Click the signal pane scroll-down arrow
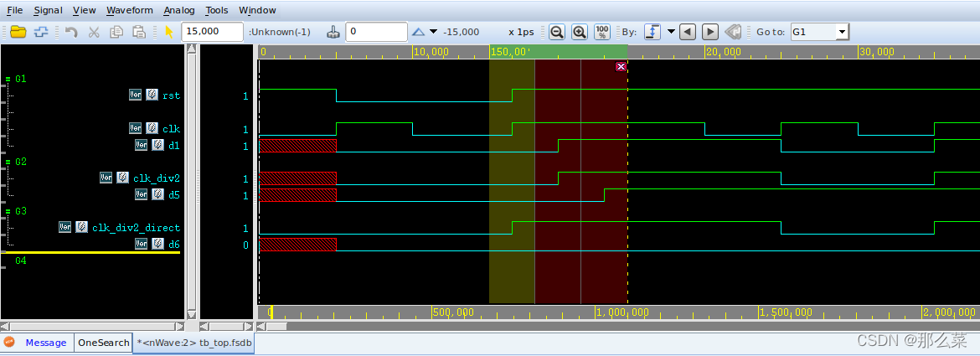 click(x=191, y=314)
